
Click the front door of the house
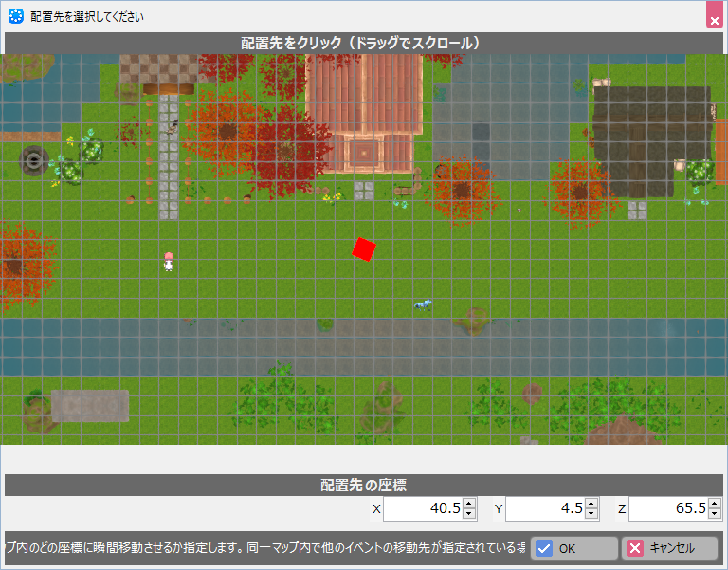[x=364, y=151]
